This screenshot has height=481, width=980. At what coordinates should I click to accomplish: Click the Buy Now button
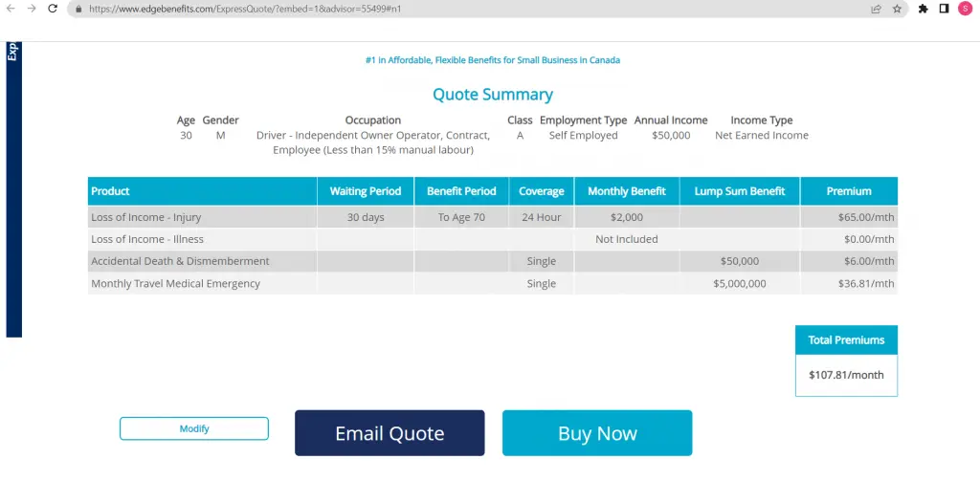pyautogui.click(x=597, y=433)
